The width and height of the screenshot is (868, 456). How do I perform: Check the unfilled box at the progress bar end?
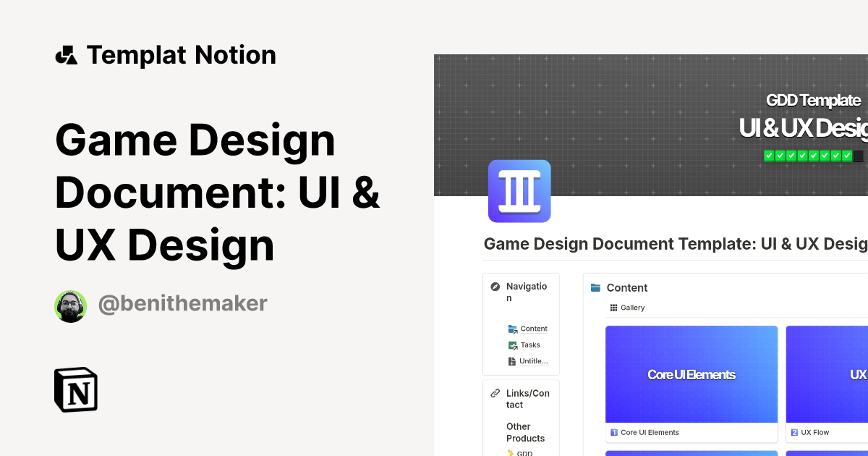[x=858, y=155]
